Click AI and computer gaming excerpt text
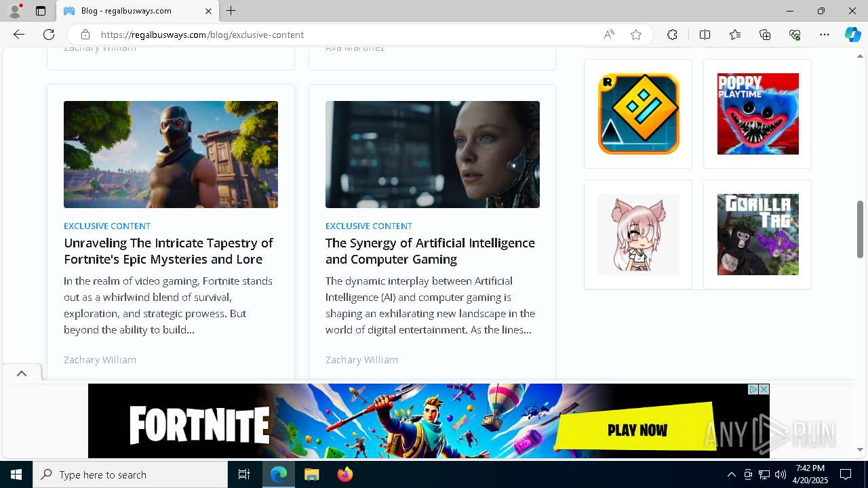The height and width of the screenshot is (488, 868). coord(431,305)
